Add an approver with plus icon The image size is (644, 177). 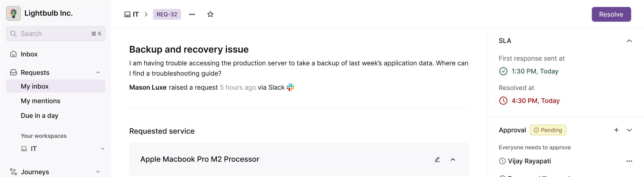coord(616,130)
